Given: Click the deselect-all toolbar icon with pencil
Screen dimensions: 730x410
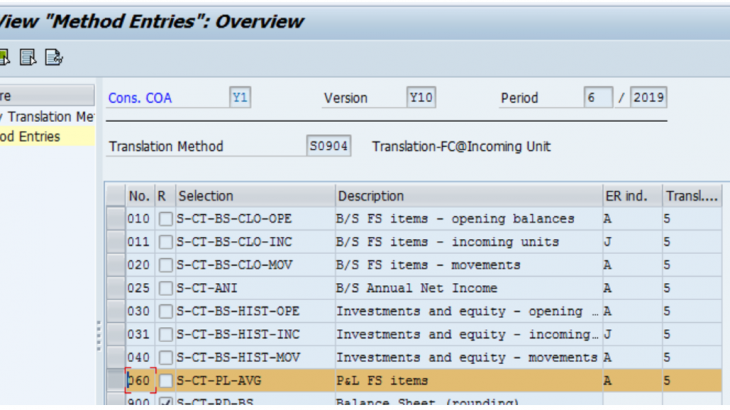Looking at the screenshot, I should coord(54,57).
